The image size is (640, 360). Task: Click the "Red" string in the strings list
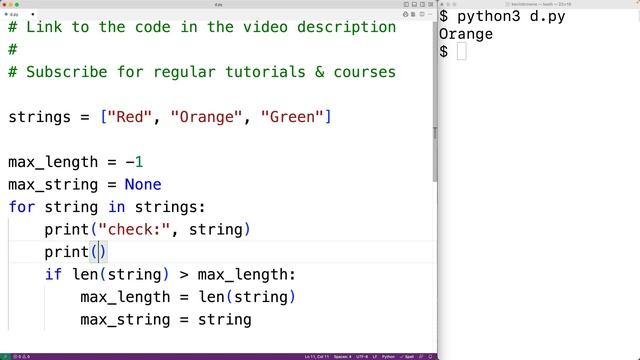coord(129,117)
